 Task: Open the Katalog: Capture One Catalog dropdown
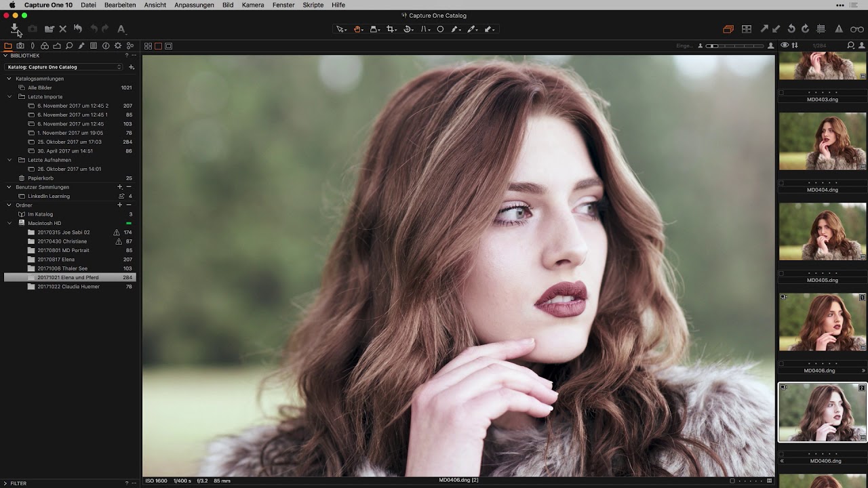[64, 67]
